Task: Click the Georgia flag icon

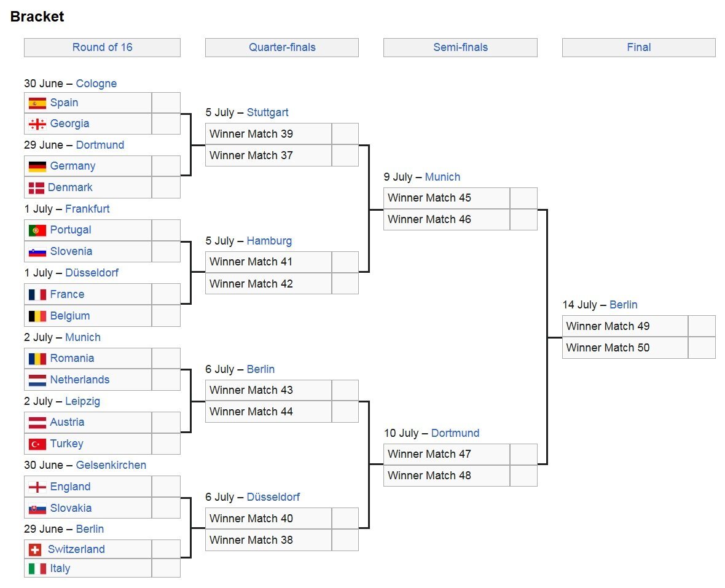Action: [37, 124]
